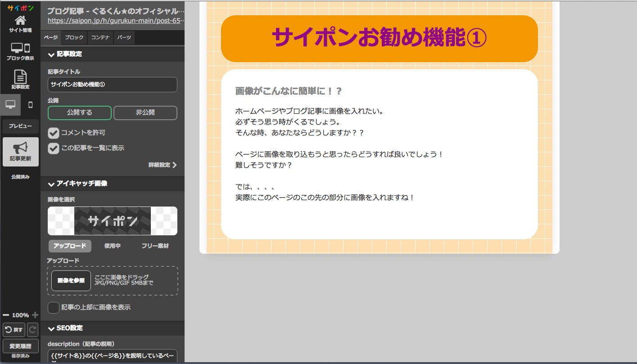This screenshot has width=637, height=364.
Task: Click text 難しそうですか？
Action: click(264, 165)
